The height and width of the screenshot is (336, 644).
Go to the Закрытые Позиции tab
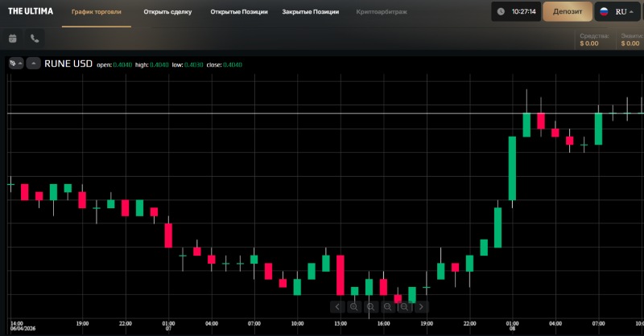pyautogui.click(x=311, y=12)
